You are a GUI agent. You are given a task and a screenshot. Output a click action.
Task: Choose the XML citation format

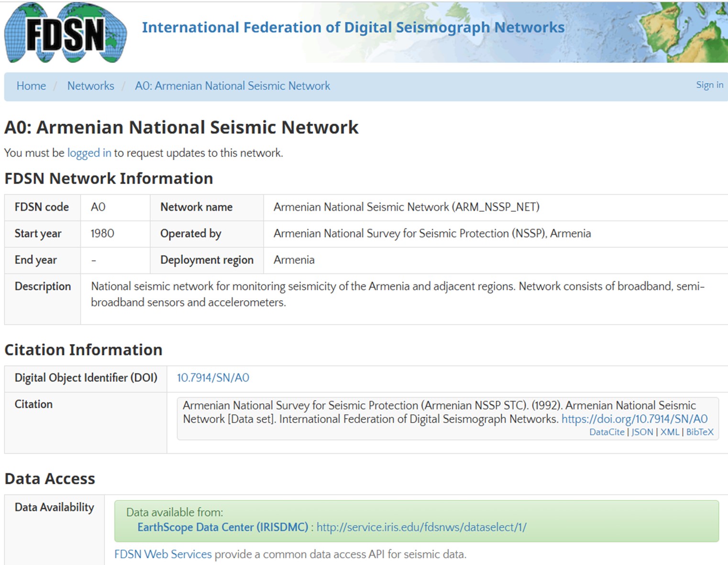coord(670,432)
